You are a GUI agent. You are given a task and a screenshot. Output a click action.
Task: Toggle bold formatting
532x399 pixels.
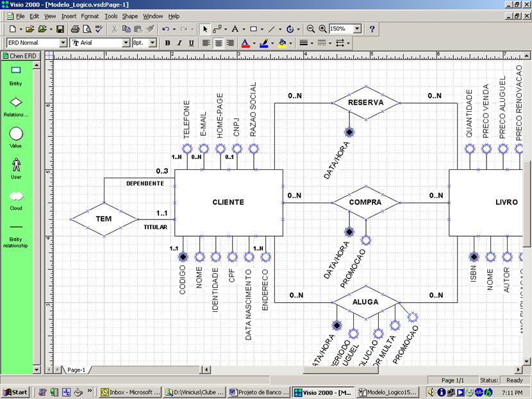pos(167,43)
